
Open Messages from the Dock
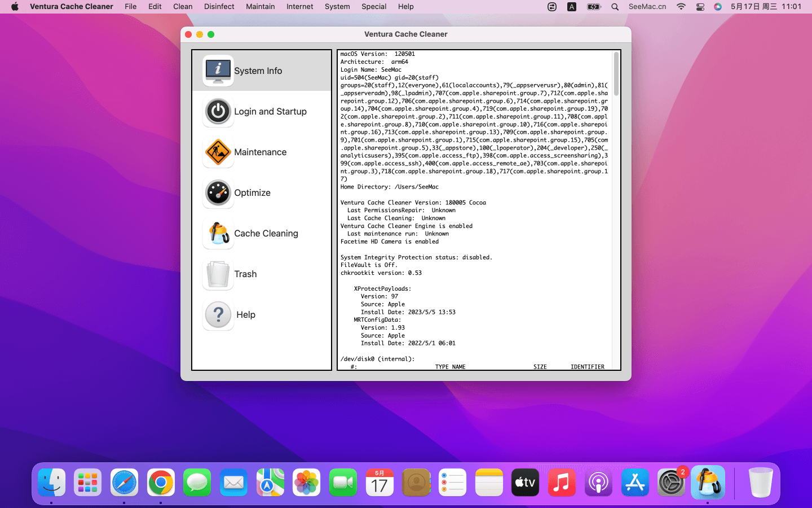pos(197,483)
